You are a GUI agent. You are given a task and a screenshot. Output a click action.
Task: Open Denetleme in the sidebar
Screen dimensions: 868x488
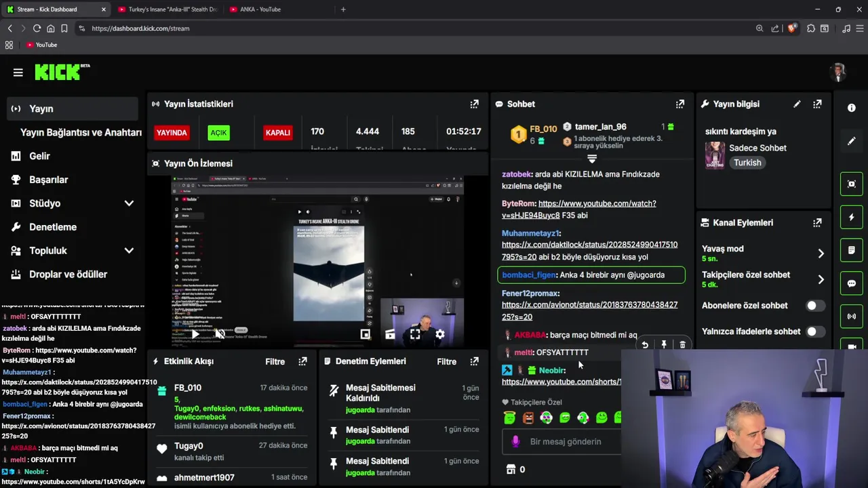click(x=52, y=227)
